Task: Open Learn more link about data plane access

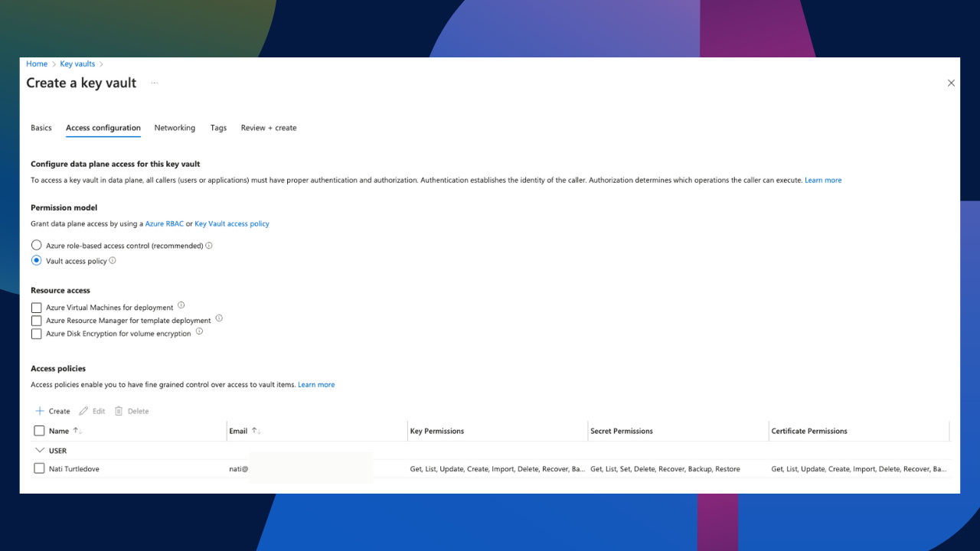Action: click(x=823, y=180)
